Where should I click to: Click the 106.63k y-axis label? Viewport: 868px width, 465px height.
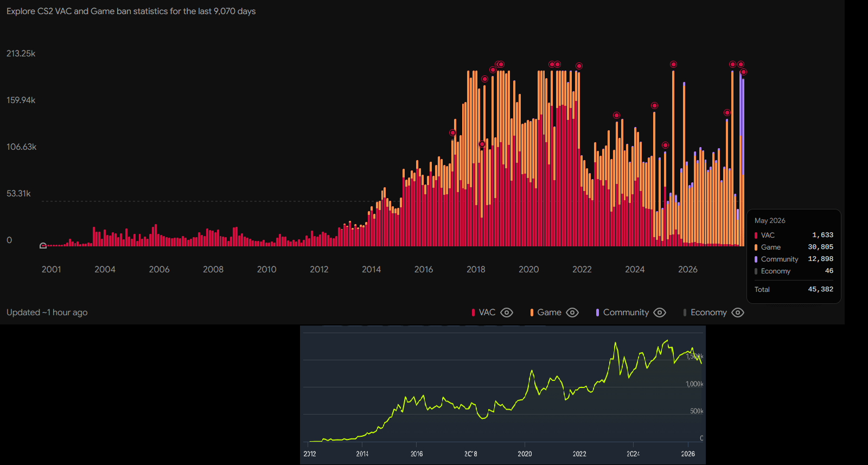(22, 147)
